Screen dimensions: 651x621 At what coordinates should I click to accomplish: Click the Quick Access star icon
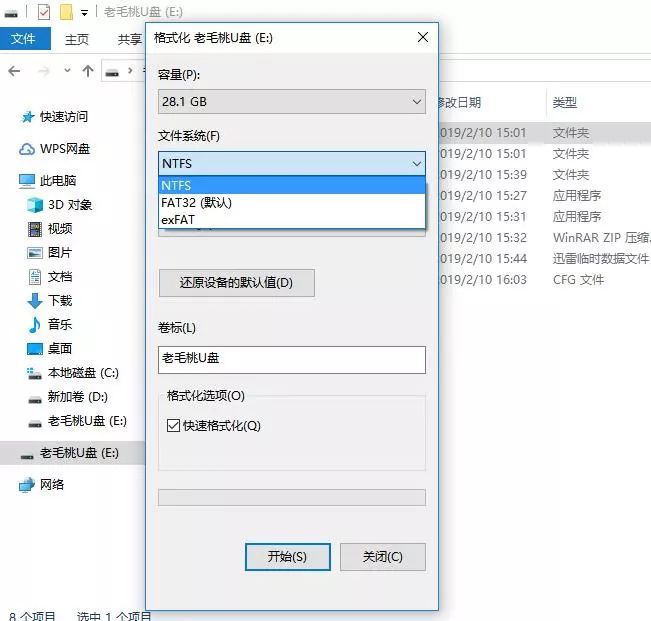pyautogui.click(x=28, y=117)
